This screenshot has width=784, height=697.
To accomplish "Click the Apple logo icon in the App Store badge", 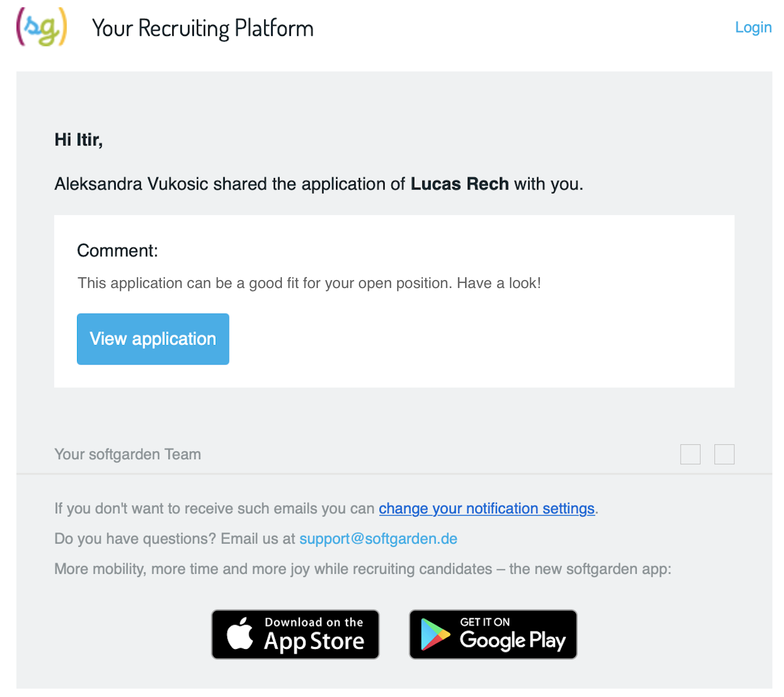I will (x=240, y=633).
